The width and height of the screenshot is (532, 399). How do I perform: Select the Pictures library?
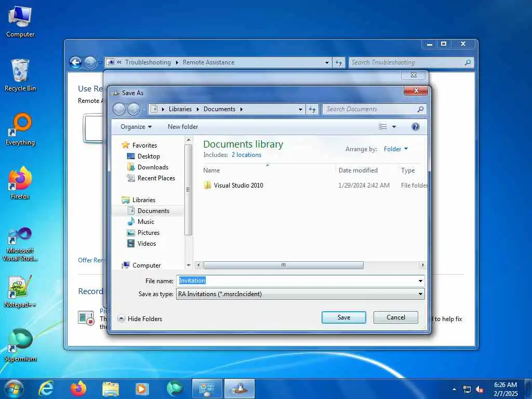click(148, 232)
